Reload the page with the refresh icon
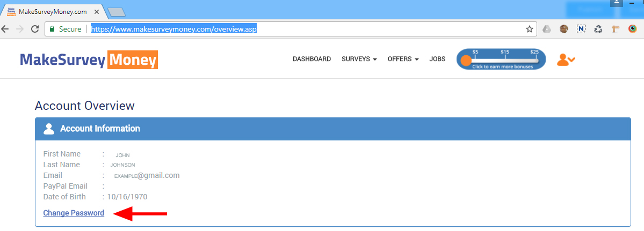Screen dimensions: 644x231 pos(35,29)
